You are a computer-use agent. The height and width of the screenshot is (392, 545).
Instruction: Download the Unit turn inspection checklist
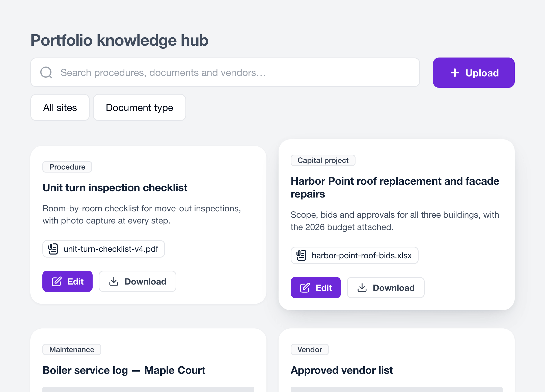138,281
